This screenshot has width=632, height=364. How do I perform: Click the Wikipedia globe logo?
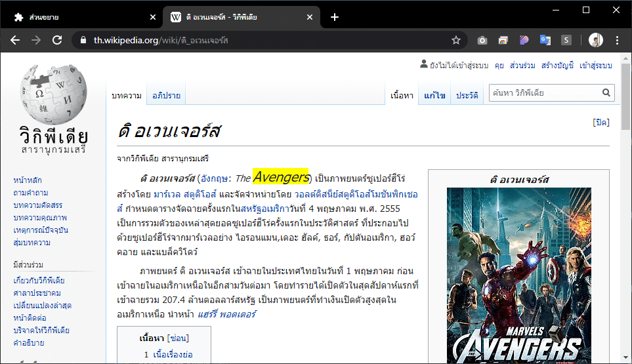[53, 109]
